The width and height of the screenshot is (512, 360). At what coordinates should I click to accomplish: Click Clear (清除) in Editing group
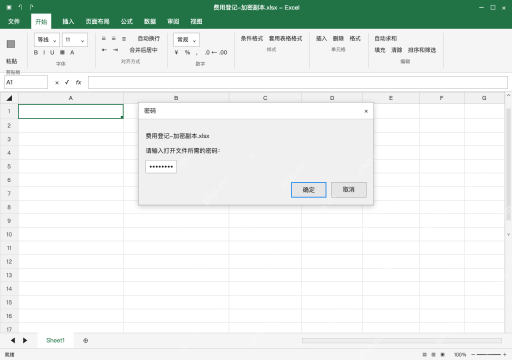397,50
